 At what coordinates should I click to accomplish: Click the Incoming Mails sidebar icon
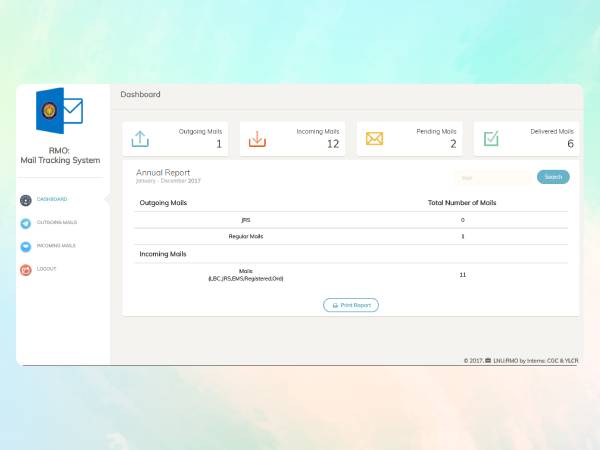(26, 247)
